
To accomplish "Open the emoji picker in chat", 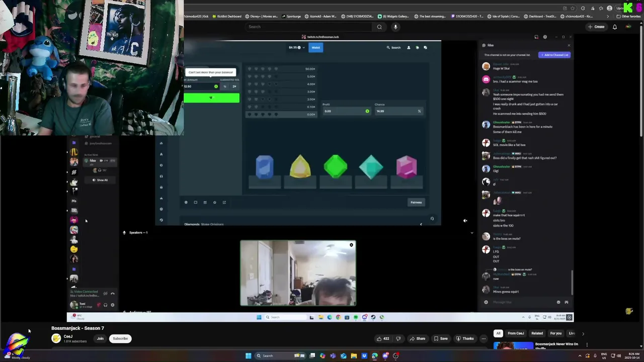I will [x=558, y=302].
